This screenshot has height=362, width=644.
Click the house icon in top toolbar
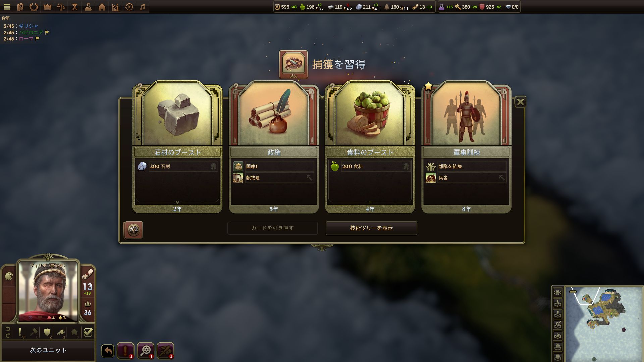click(102, 7)
